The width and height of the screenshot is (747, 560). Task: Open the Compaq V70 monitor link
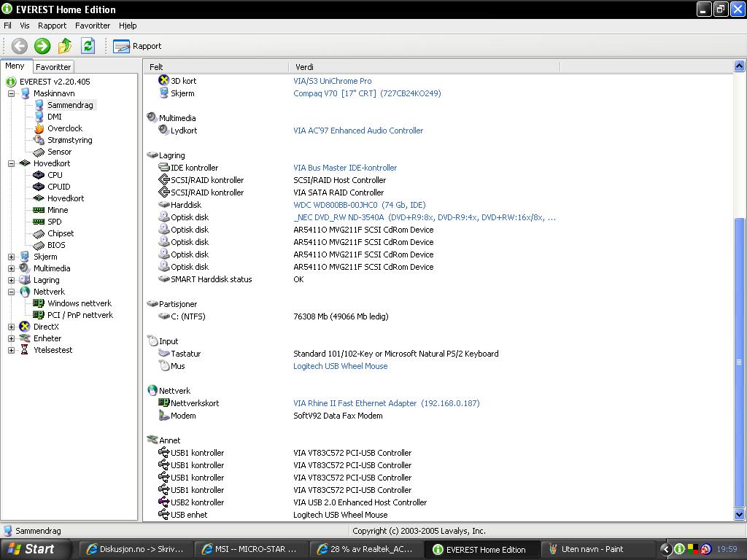pyautogui.click(x=368, y=93)
